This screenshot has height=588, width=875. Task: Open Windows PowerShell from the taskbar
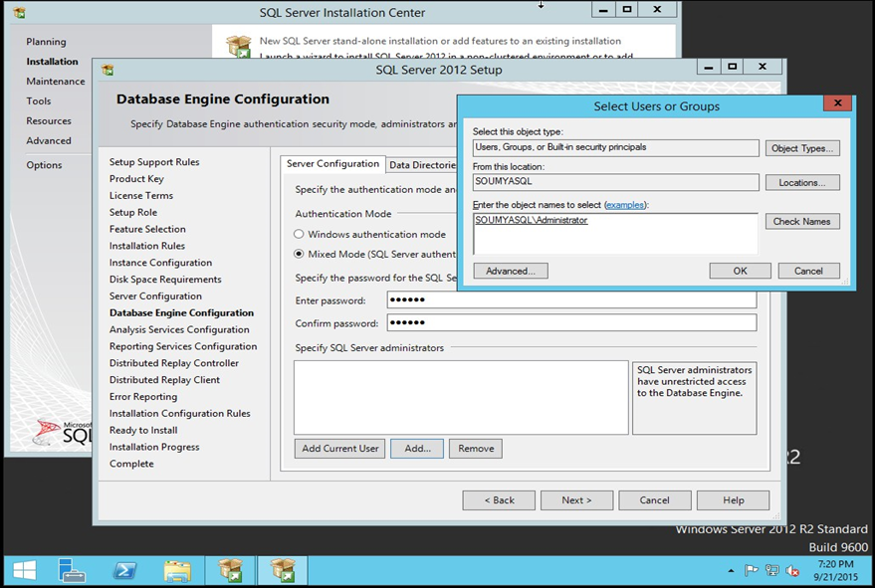click(x=124, y=570)
